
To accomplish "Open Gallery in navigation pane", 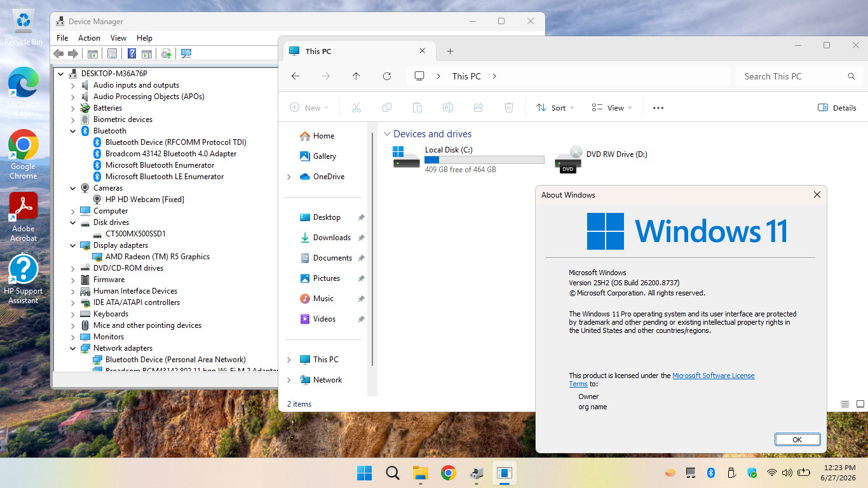I will (325, 156).
